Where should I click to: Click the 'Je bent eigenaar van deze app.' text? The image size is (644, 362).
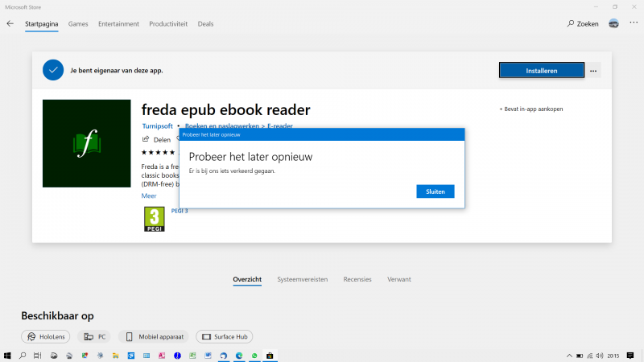coord(117,70)
